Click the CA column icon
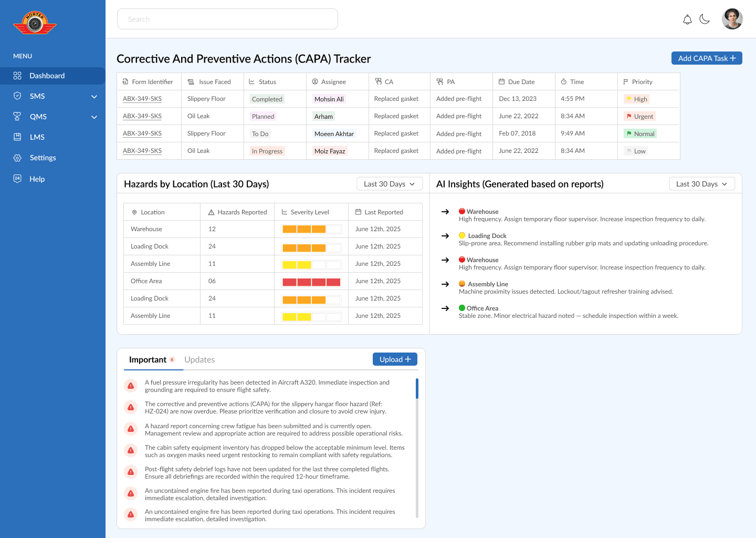The image size is (756, 538). [x=378, y=82]
